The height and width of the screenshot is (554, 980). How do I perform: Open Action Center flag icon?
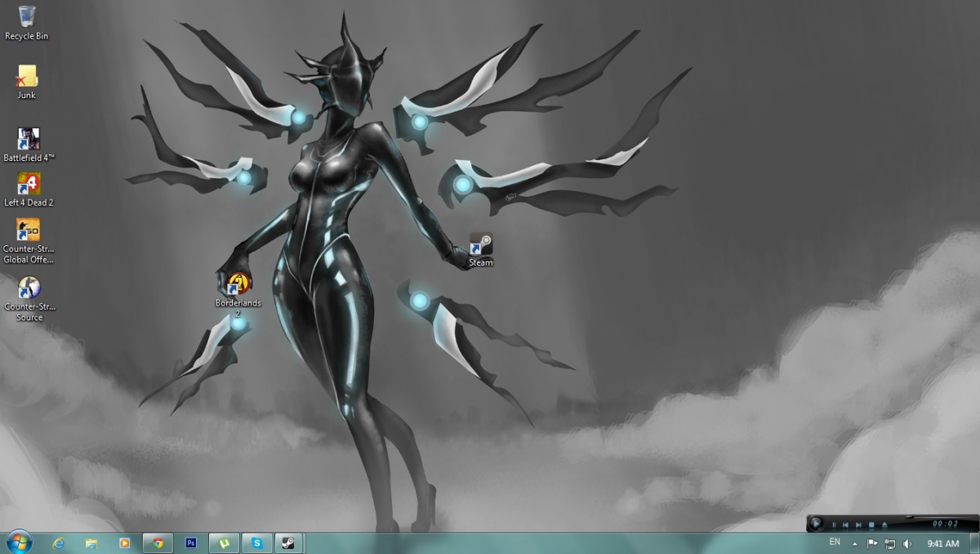pos(872,543)
